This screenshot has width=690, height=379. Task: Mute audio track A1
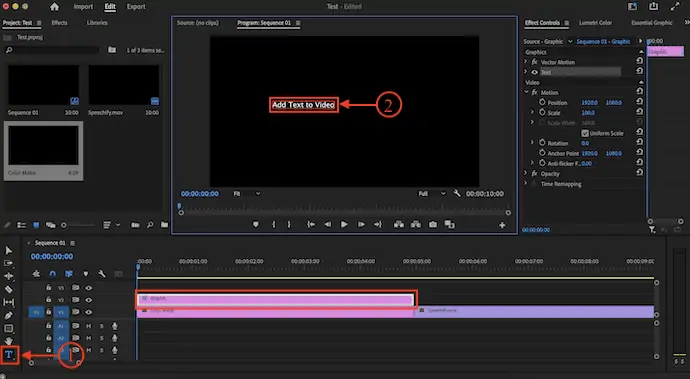point(88,326)
